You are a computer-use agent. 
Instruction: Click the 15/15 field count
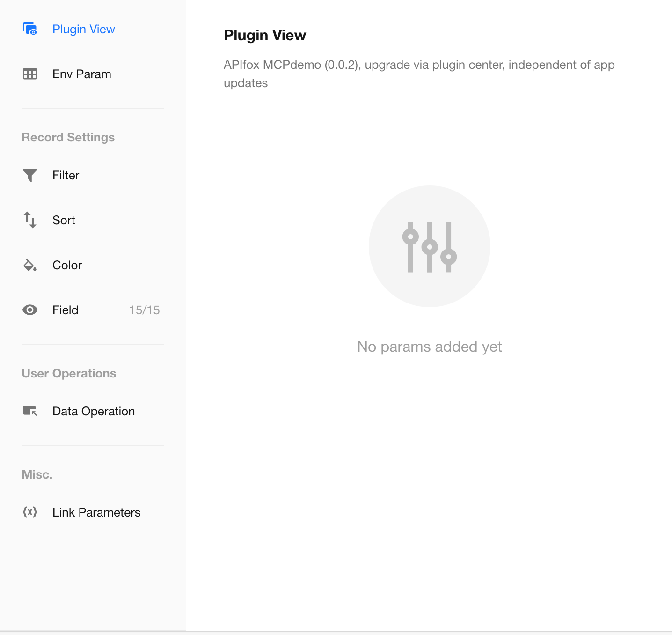(x=144, y=310)
